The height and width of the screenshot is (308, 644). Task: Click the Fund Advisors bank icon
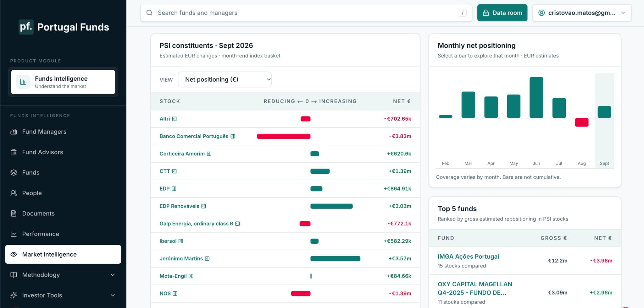(x=14, y=152)
